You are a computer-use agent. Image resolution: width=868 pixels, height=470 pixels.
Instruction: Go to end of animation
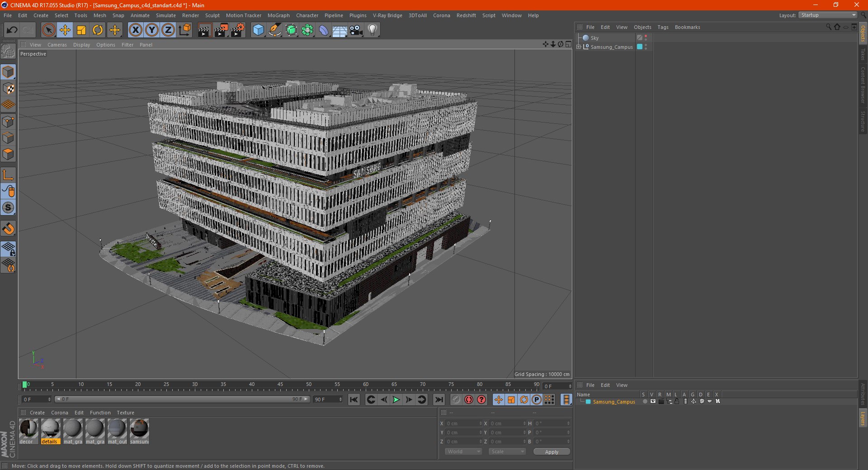click(439, 399)
